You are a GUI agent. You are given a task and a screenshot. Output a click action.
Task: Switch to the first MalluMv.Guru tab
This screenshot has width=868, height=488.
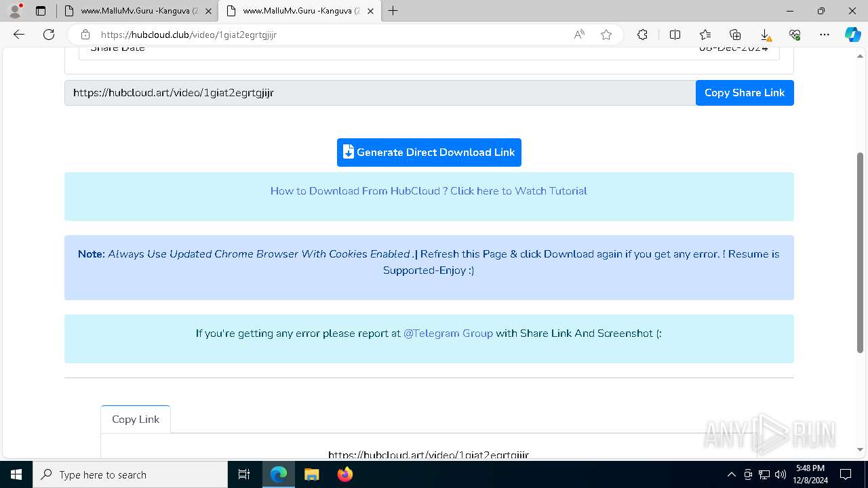[137, 11]
